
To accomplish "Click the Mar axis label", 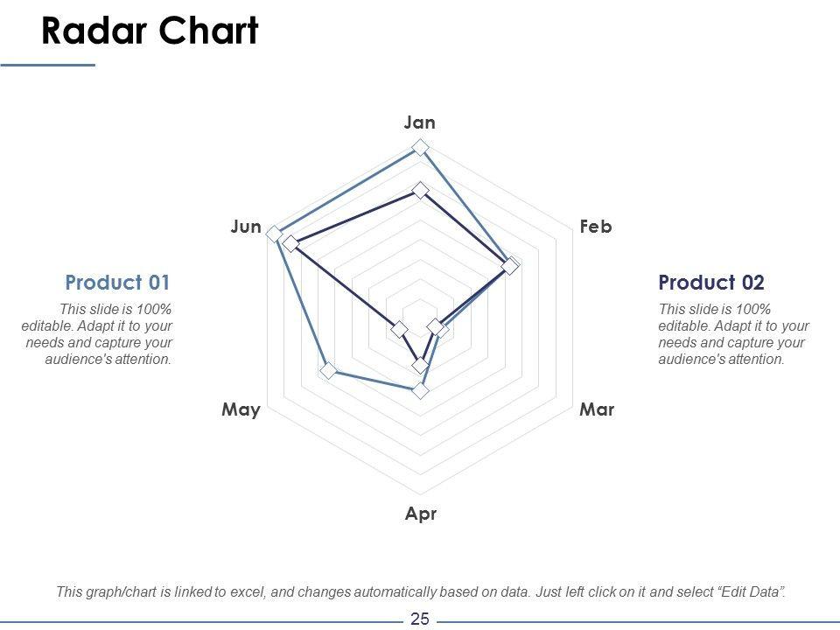I will [597, 409].
